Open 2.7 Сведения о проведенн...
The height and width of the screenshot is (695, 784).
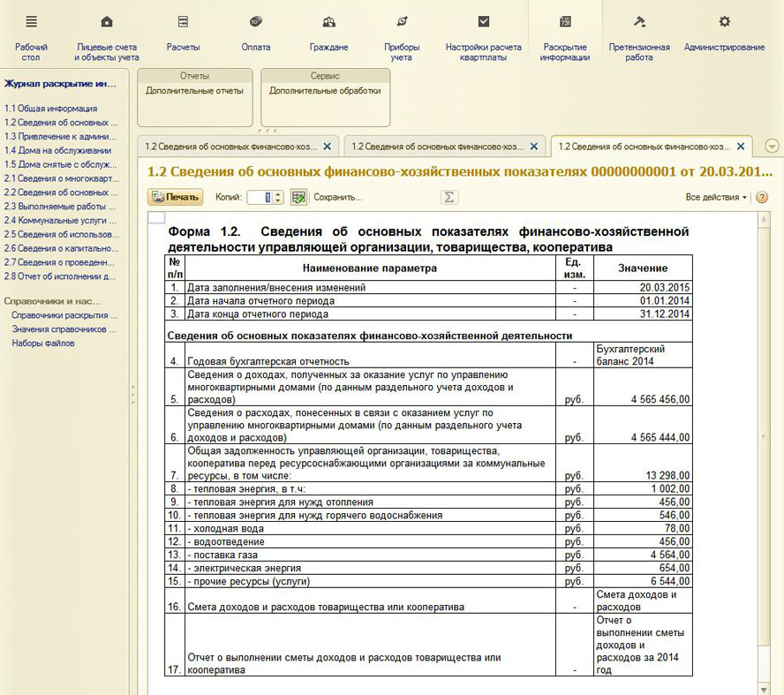[59, 262]
